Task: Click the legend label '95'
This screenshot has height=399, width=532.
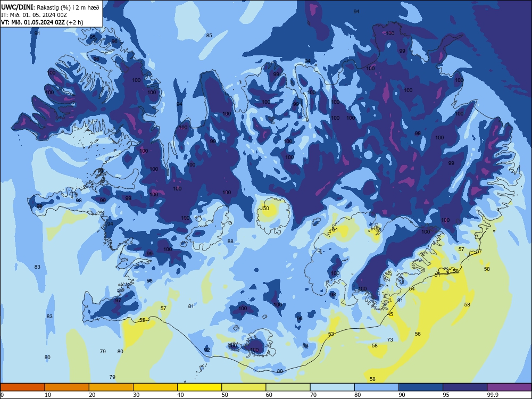Action: pos(446,395)
